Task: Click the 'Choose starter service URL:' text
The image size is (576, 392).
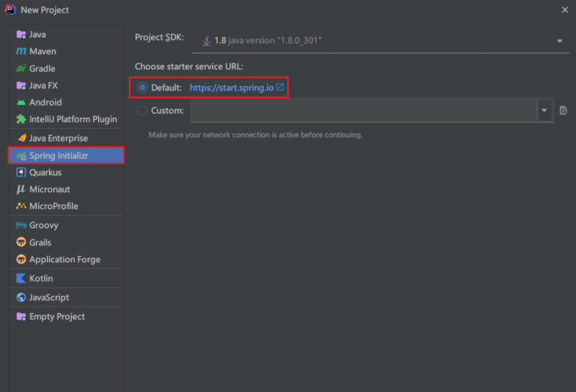Action: (x=189, y=66)
